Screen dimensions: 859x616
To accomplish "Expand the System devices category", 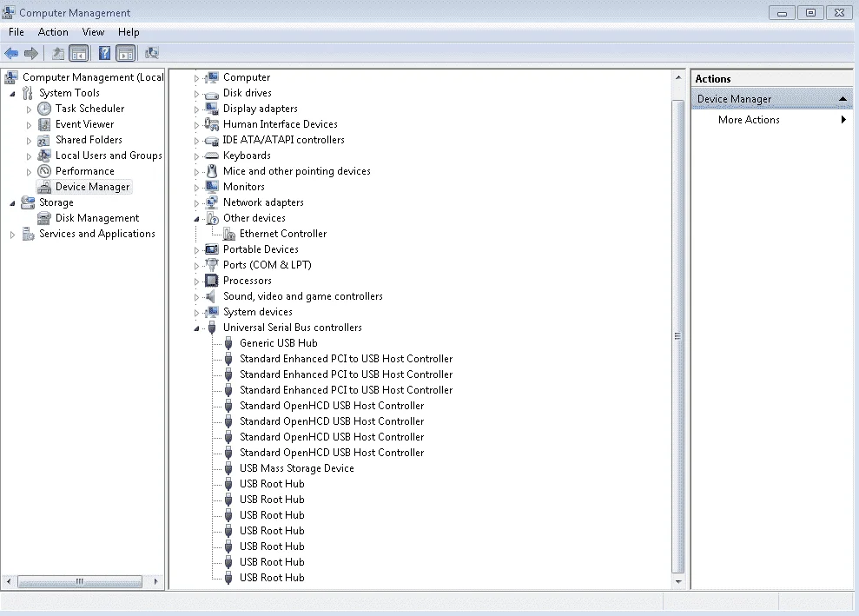I will [x=196, y=313].
